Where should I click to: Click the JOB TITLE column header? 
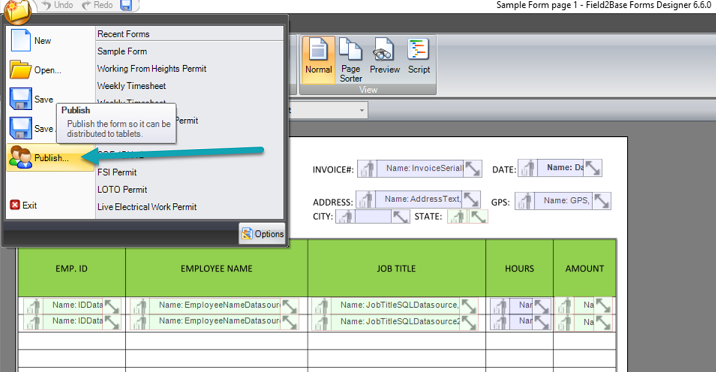(396, 268)
